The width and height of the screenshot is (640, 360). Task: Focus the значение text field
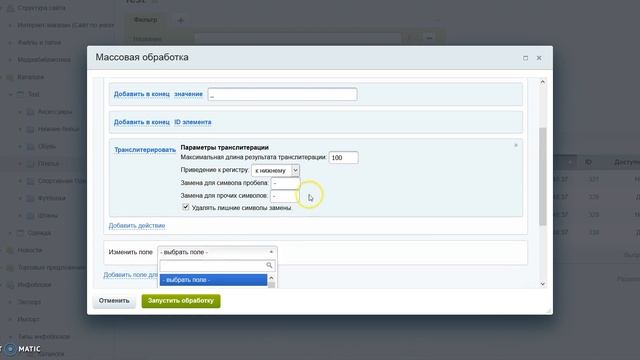[x=282, y=94]
